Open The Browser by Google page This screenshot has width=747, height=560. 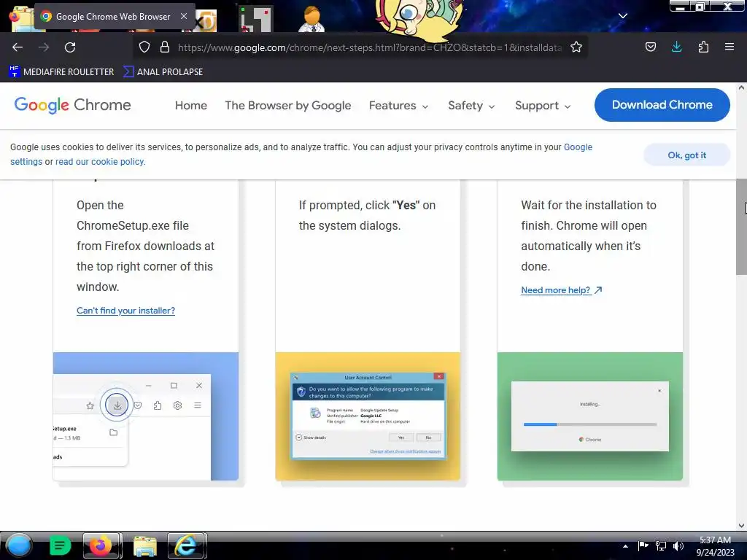point(287,105)
